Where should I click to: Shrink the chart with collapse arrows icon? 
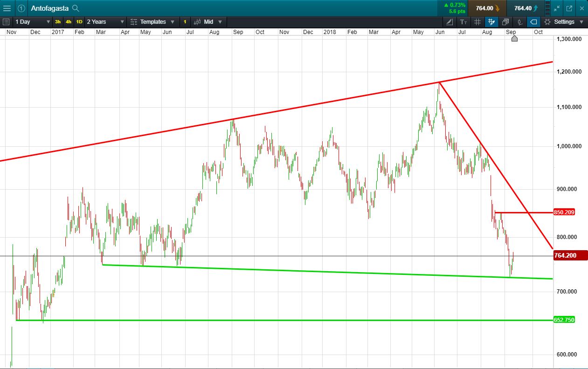557,8
